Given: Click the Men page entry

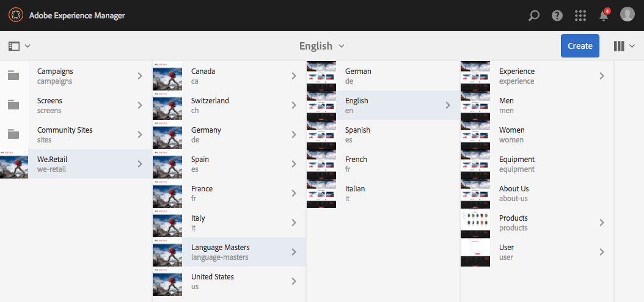Looking at the screenshot, I should (x=537, y=105).
